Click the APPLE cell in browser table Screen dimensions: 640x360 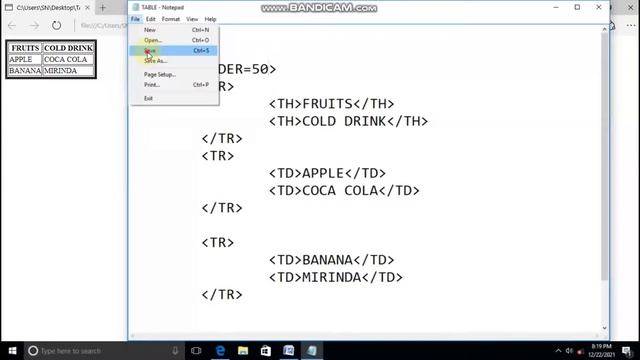point(25,60)
